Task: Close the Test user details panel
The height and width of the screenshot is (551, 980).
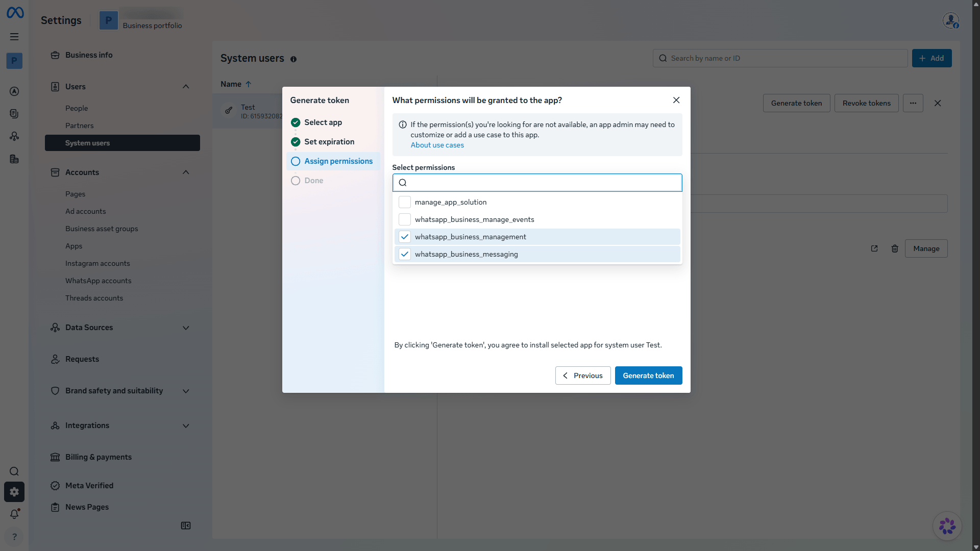Action: [938, 103]
